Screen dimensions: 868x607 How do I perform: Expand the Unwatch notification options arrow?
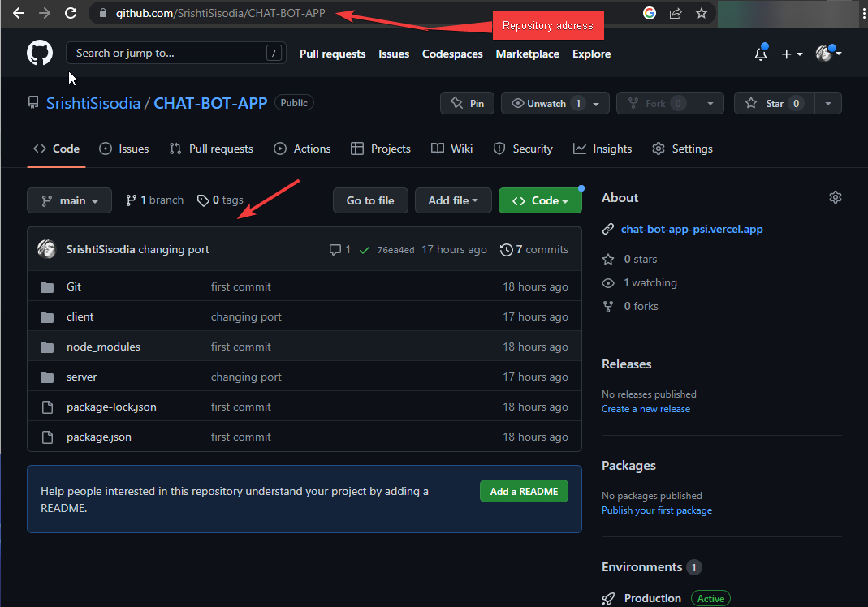point(597,104)
